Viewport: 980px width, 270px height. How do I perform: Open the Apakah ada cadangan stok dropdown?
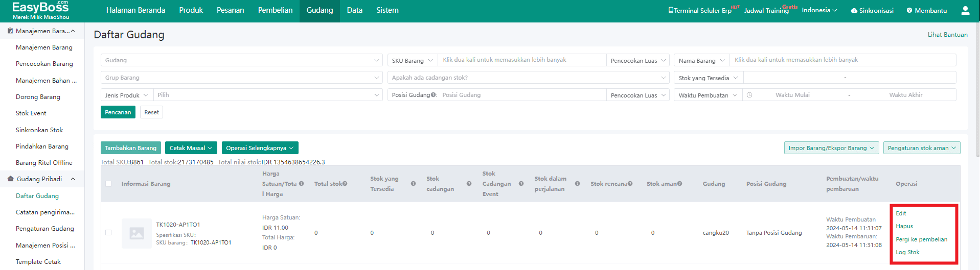click(529, 78)
